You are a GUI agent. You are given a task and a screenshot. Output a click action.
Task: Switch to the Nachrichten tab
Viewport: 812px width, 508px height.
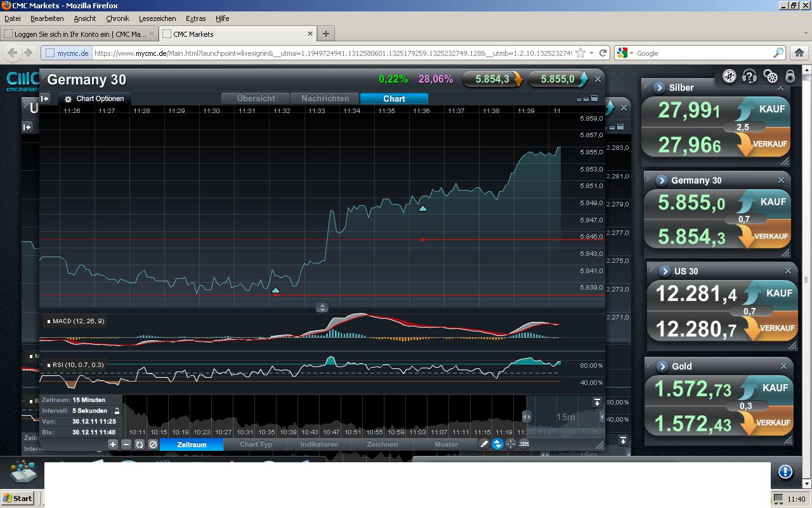[325, 98]
